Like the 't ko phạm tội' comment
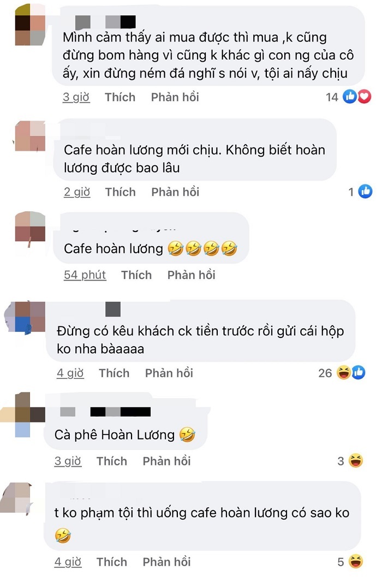 pyautogui.click(x=112, y=562)
